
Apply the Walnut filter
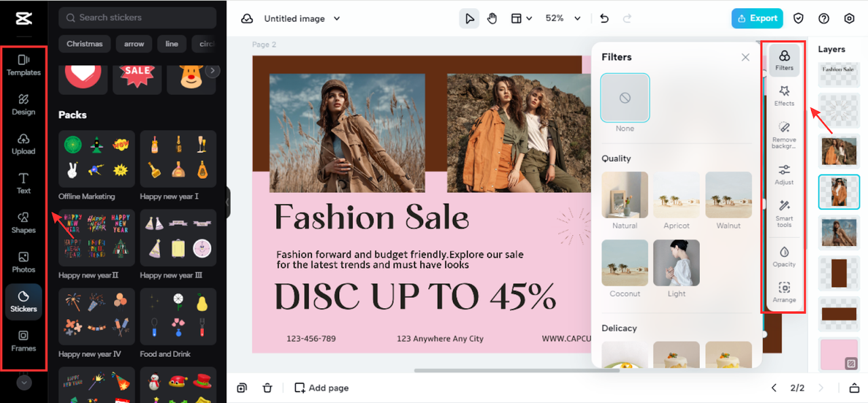tap(729, 195)
